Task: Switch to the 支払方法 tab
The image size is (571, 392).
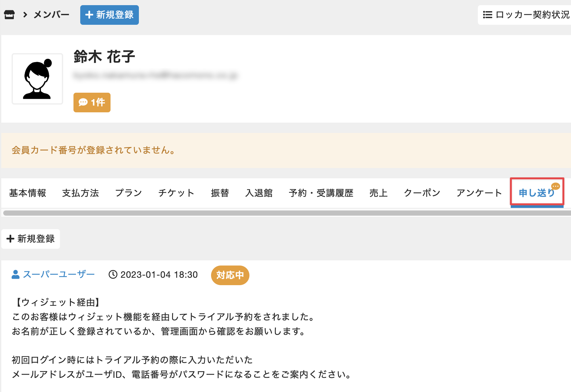Action: point(81,193)
